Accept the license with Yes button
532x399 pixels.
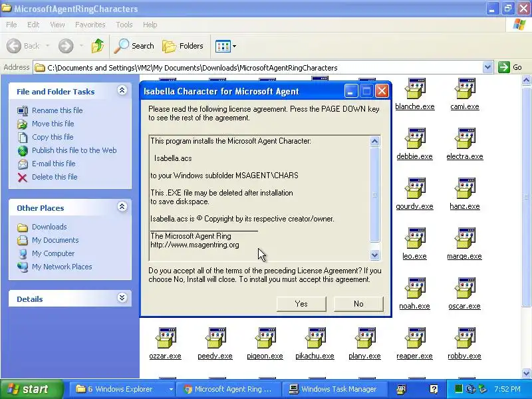[301, 304]
